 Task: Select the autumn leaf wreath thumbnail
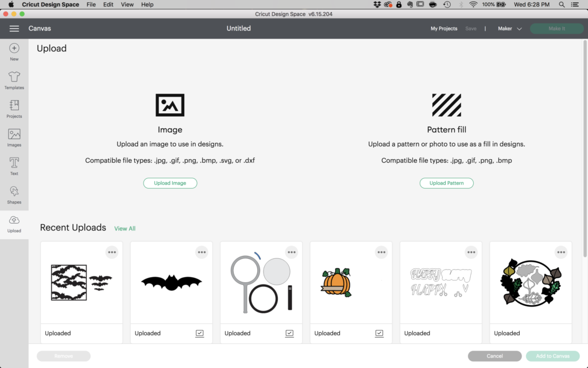click(x=531, y=283)
